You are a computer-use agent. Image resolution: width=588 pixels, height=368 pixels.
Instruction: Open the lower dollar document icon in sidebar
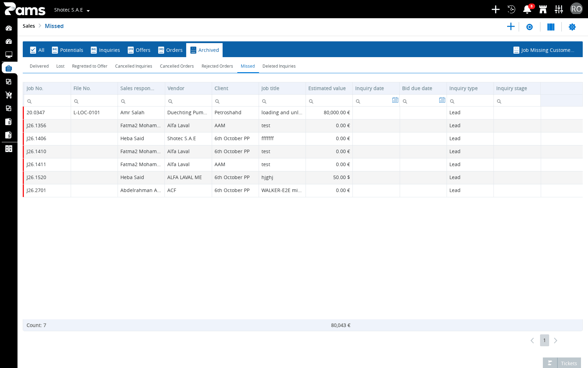click(9, 135)
